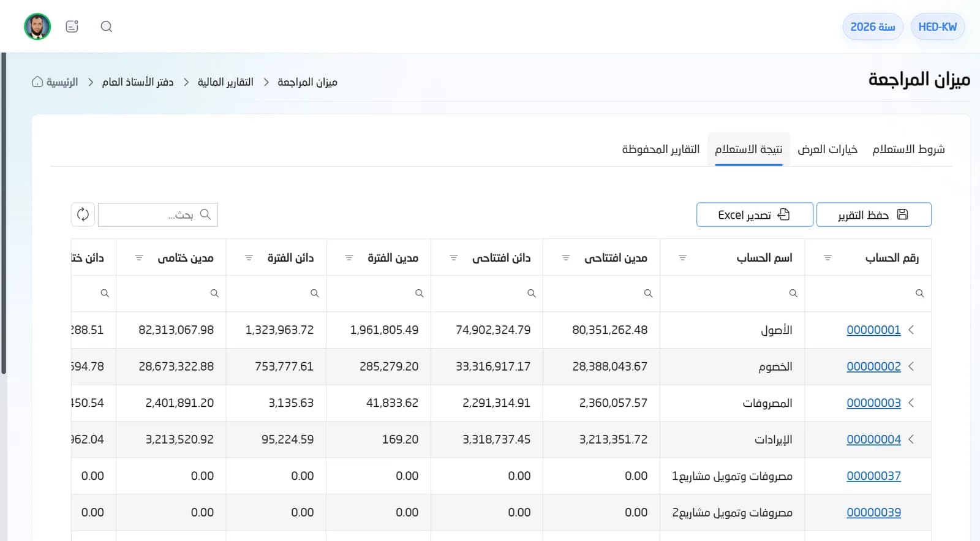Expand account row 00000002 الخصوم
This screenshot has width=980, height=541.
tap(911, 366)
